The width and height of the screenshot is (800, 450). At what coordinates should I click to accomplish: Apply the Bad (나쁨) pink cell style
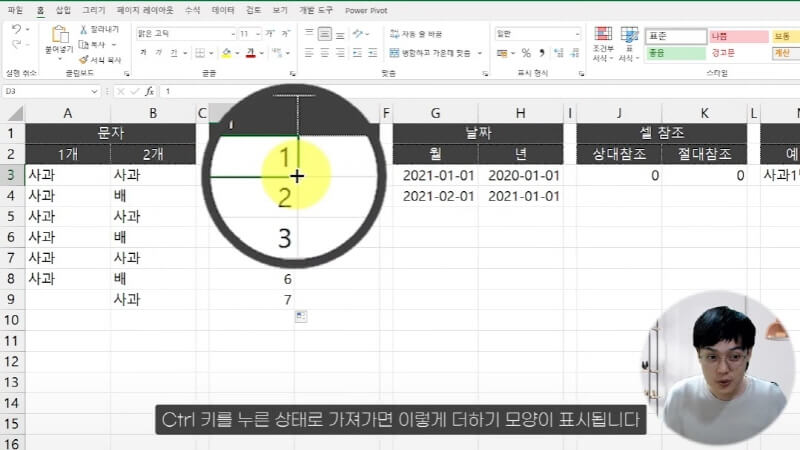[738, 36]
